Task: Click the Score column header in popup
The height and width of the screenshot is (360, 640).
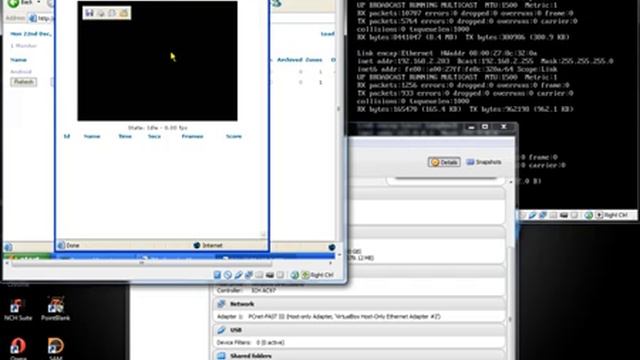Action: point(234,136)
